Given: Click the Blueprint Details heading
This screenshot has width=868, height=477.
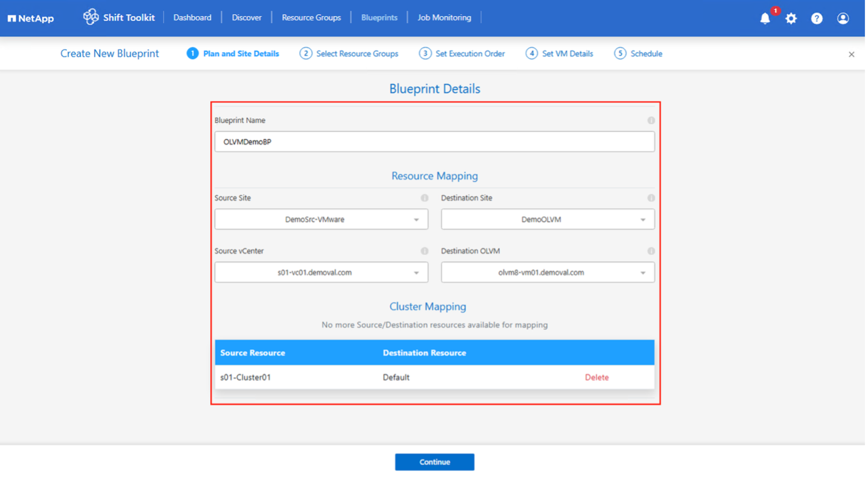Looking at the screenshot, I should coord(436,89).
